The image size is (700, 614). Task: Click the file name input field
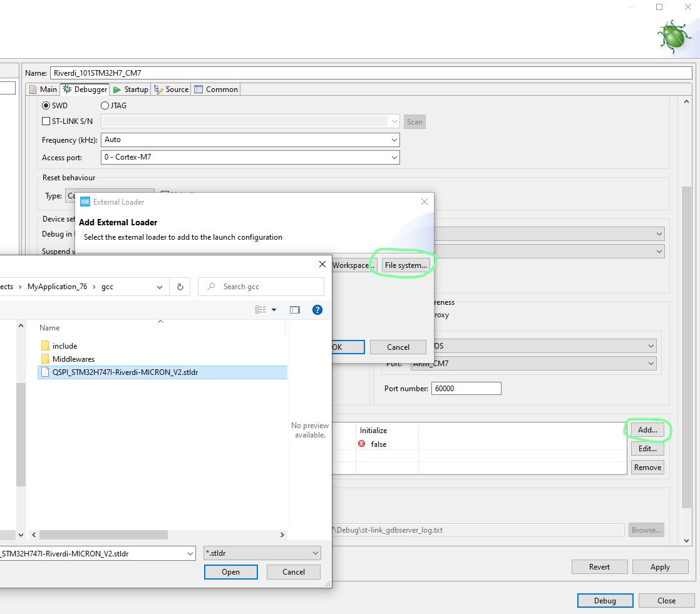coord(93,554)
